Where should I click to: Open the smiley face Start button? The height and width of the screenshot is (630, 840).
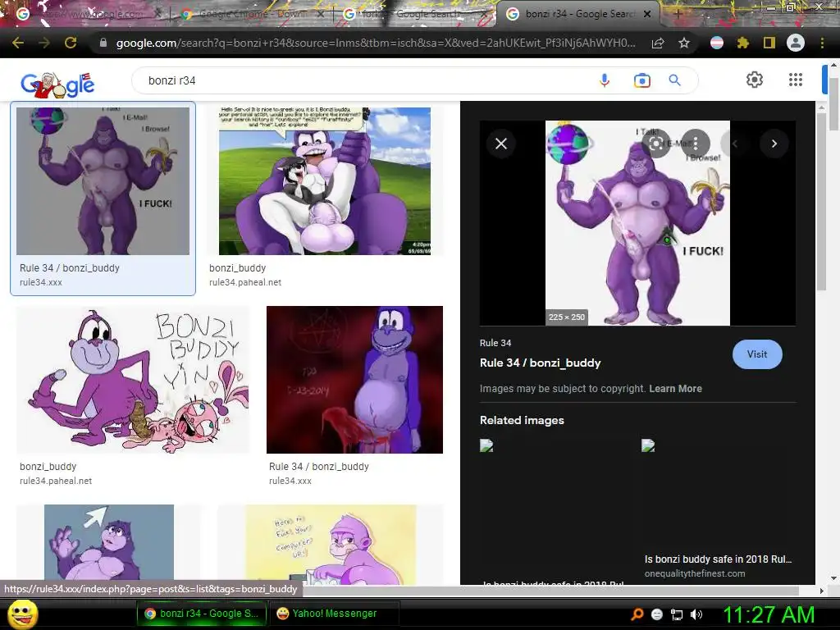(x=22, y=614)
